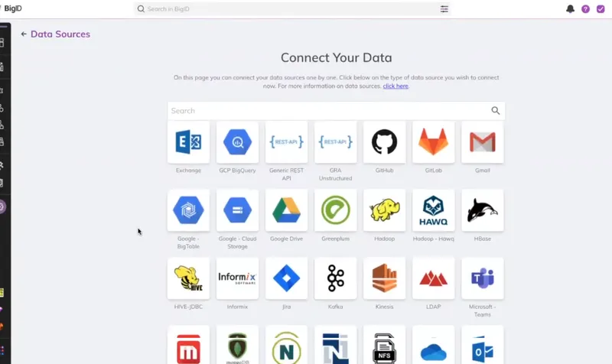Click the 'Google Drive' label

[286, 239]
